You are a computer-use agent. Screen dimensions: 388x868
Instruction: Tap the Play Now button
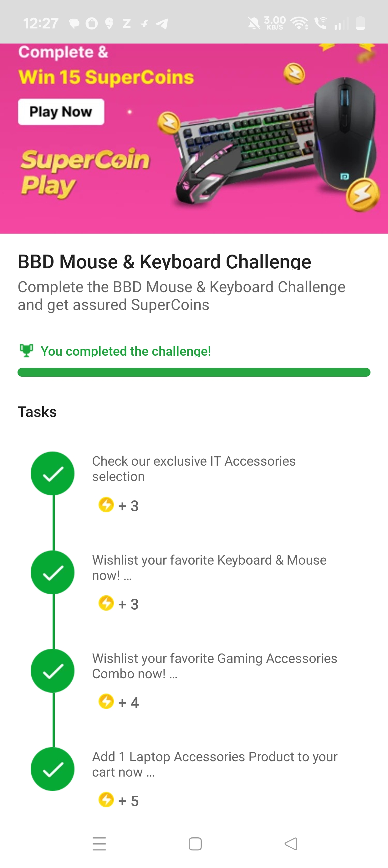pos(61,112)
